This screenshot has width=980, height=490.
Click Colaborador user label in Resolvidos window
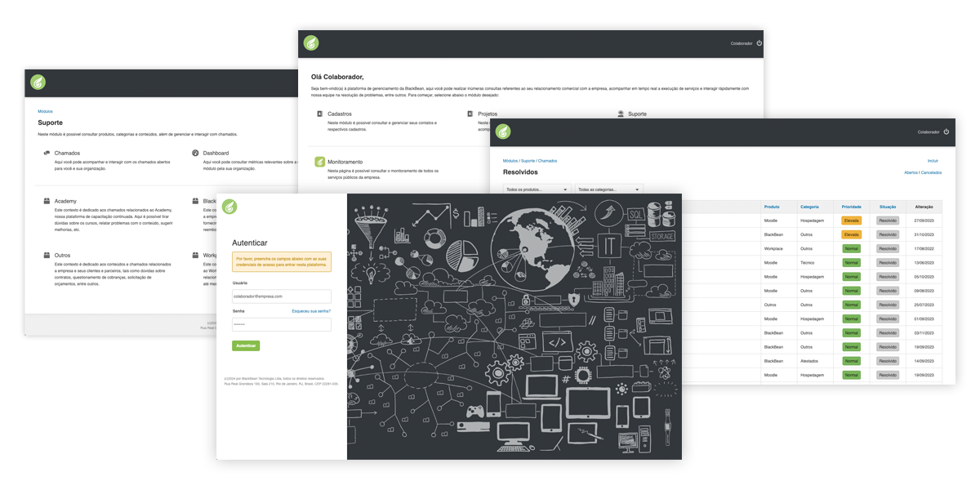929,131
